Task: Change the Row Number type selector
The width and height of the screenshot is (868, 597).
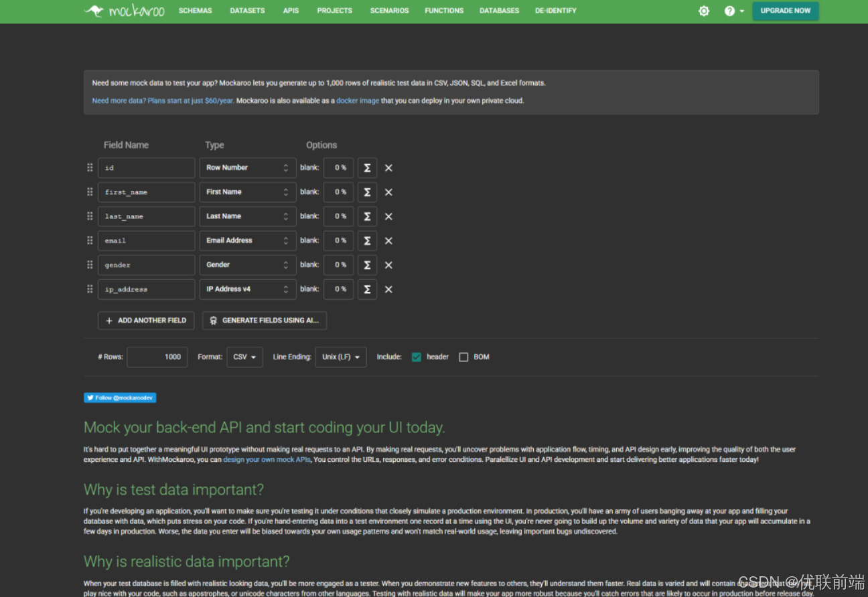Action: coord(248,168)
